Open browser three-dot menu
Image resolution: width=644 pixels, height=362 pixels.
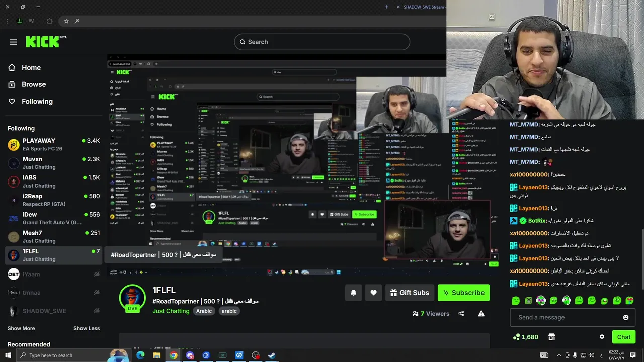point(7,21)
